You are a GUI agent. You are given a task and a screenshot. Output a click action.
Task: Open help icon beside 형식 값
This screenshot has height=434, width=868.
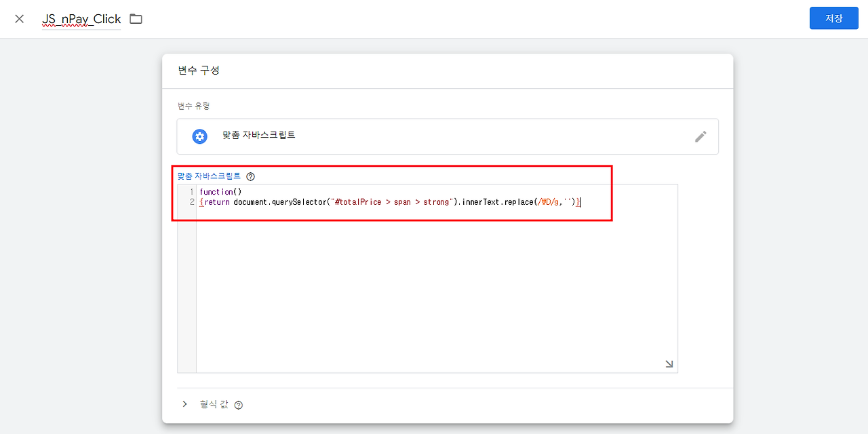click(238, 405)
